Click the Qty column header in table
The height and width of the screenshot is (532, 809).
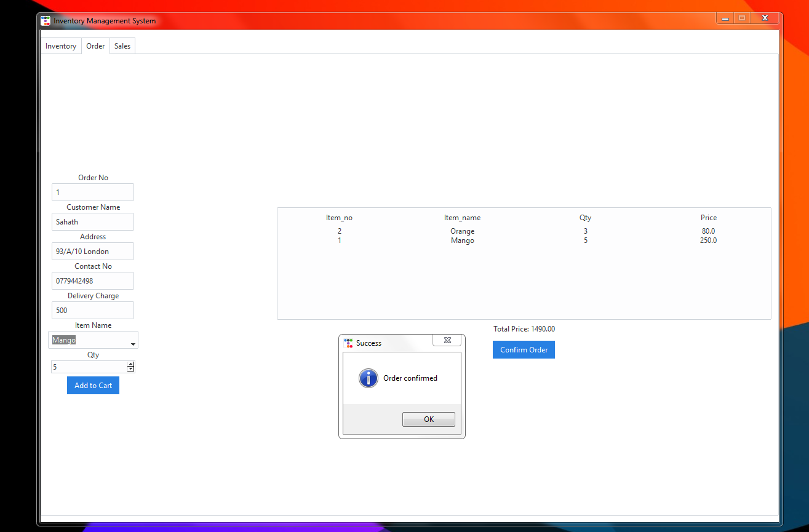586,218
